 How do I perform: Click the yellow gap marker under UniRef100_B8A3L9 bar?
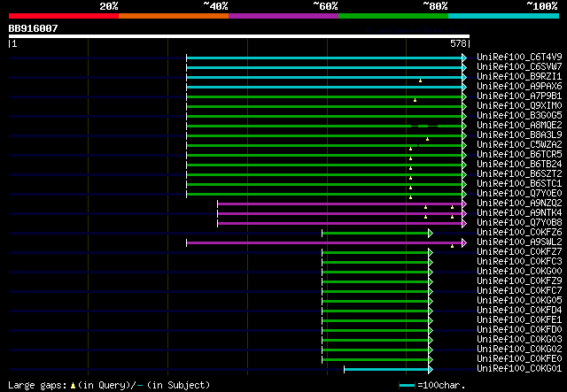click(427, 139)
